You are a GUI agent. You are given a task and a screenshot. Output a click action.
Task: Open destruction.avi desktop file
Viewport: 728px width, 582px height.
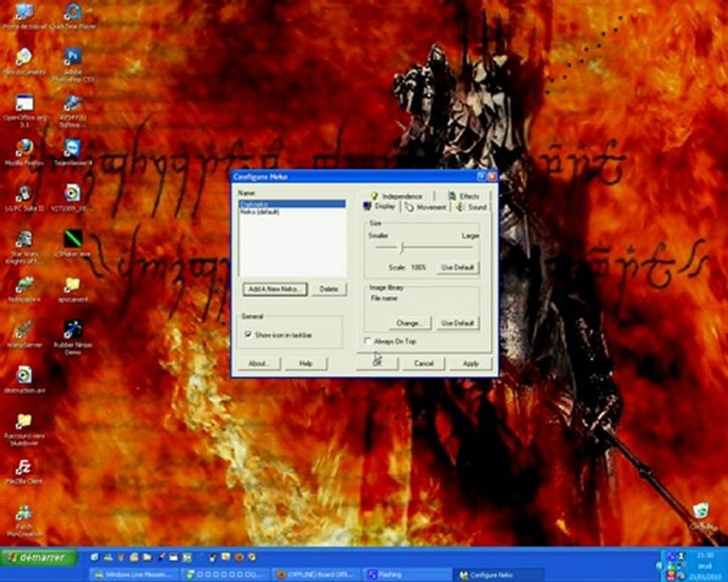(x=24, y=380)
